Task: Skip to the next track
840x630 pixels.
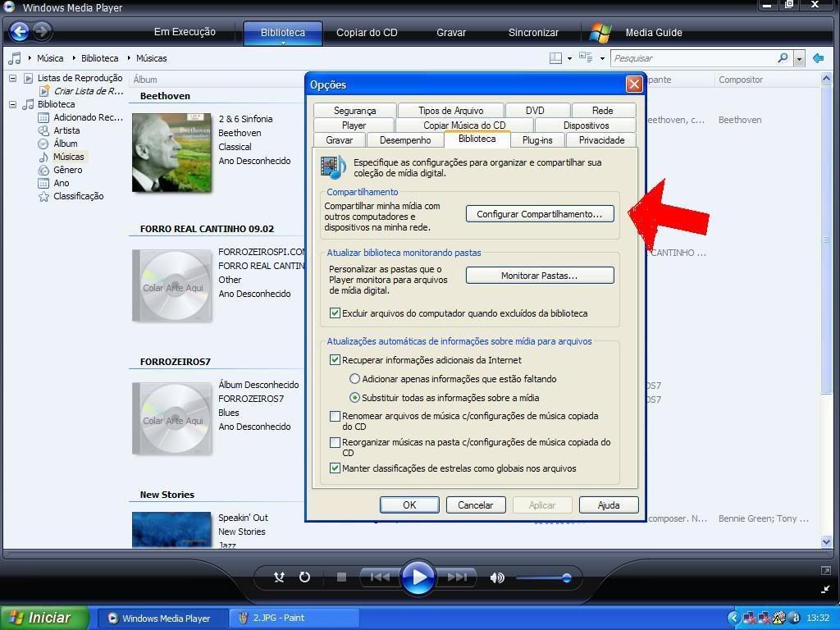Action: (x=457, y=577)
